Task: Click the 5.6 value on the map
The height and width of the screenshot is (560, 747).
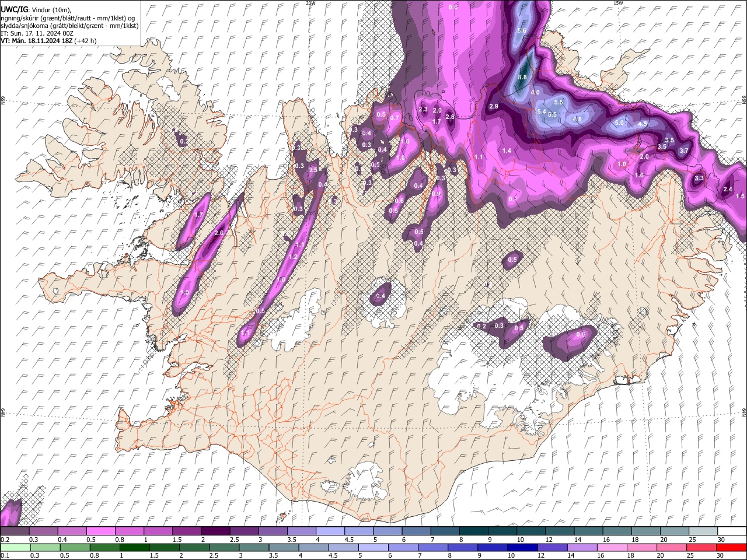Action: pyautogui.click(x=522, y=30)
